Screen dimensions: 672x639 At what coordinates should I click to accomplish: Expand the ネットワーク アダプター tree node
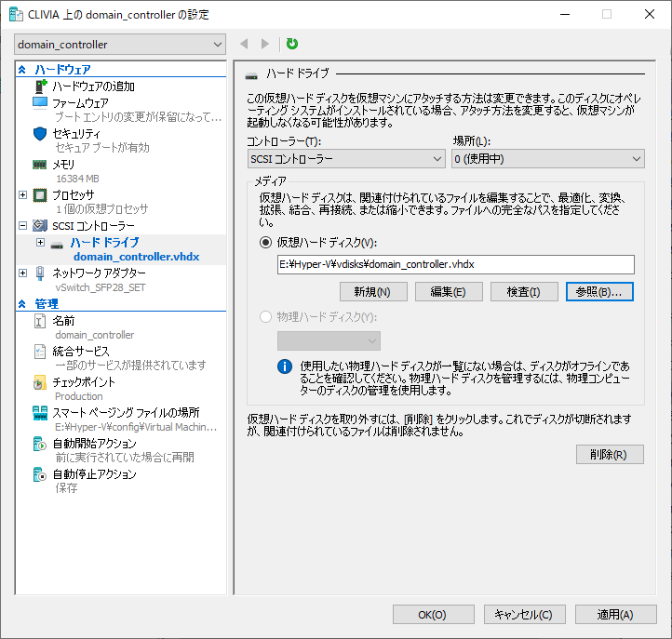click(x=23, y=273)
